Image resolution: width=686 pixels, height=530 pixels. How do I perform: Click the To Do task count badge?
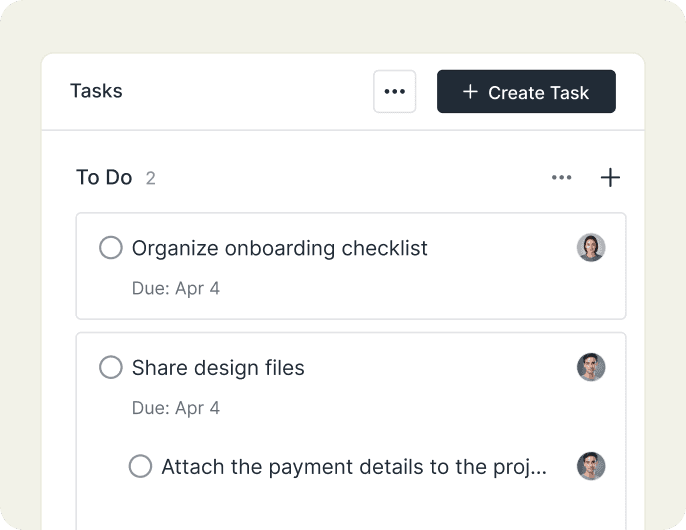[151, 179]
